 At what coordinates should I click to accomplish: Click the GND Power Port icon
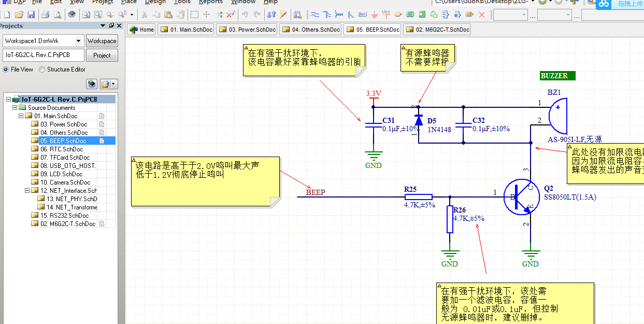click(x=375, y=15)
